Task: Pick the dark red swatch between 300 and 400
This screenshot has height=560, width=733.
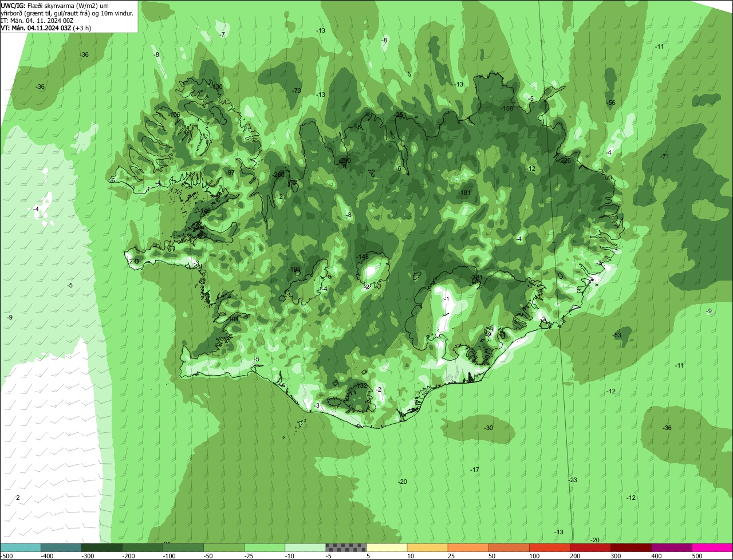Action: (x=630, y=547)
